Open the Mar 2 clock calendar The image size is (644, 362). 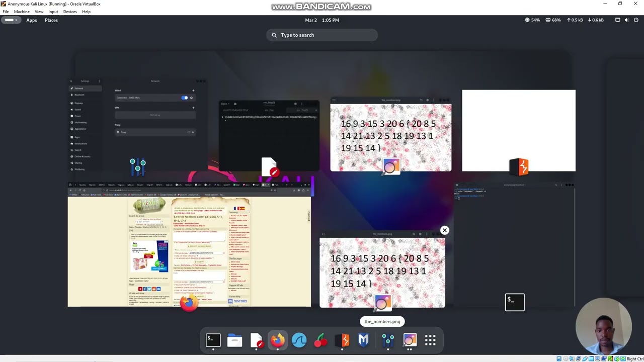pos(322,20)
